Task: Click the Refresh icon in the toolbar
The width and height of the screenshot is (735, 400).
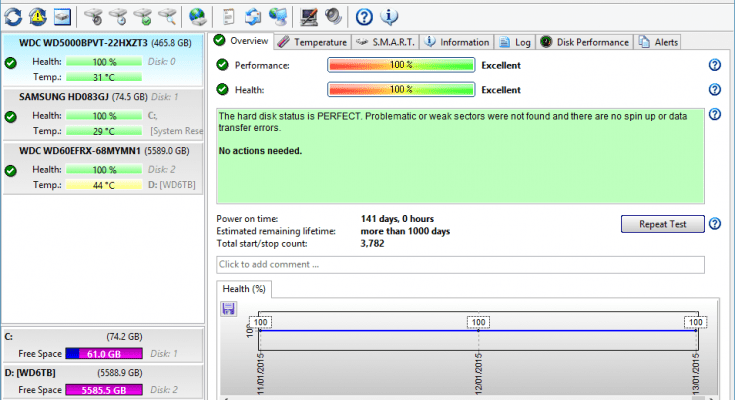Action: click(12, 15)
